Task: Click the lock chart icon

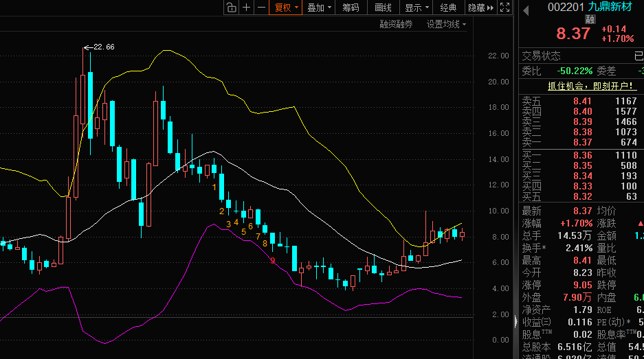Action: pyautogui.click(x=231, y=8)
